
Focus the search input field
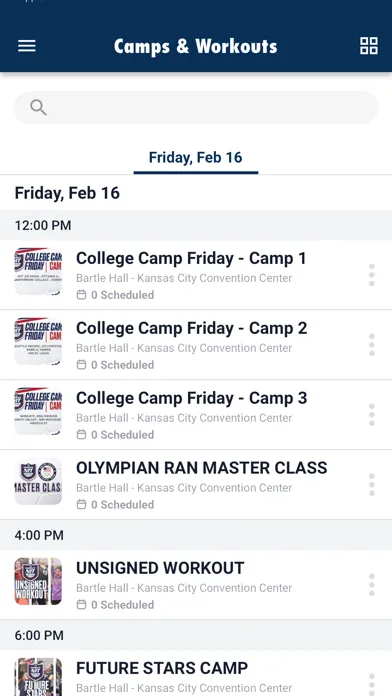pos(196,107)
